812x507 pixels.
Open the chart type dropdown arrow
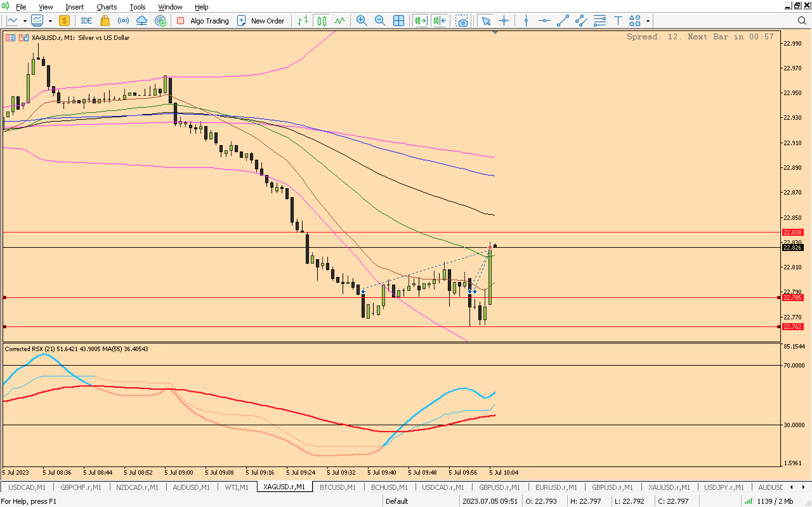tap(25, 21)
